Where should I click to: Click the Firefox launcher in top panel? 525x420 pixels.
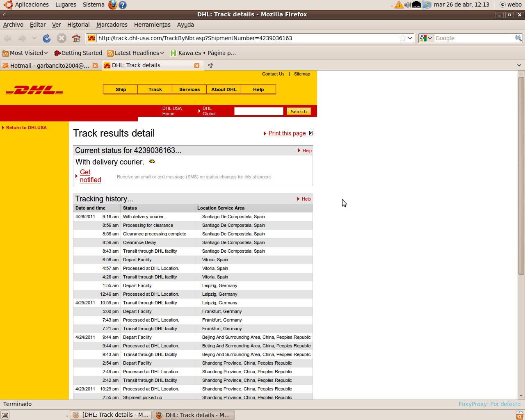(112, 5)
